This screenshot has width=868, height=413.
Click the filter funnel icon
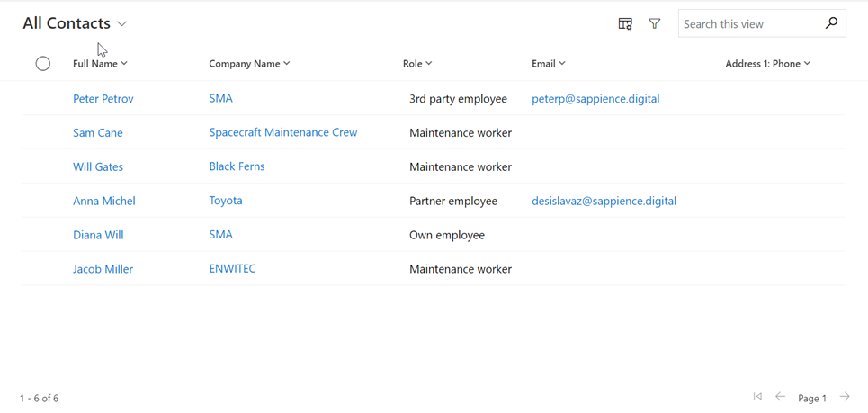(x=655, y=24)
